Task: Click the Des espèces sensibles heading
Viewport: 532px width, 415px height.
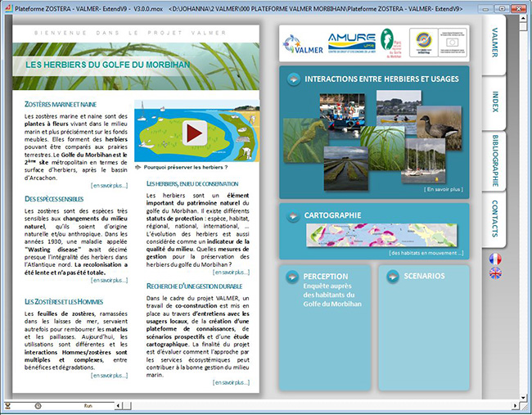Action: point(54,199)
